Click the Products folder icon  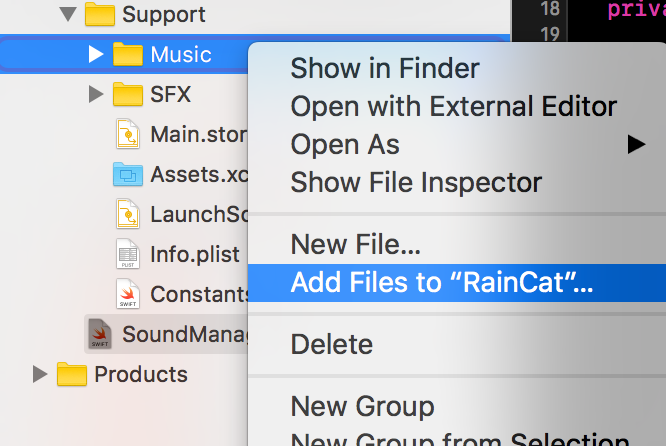[72, 374]
